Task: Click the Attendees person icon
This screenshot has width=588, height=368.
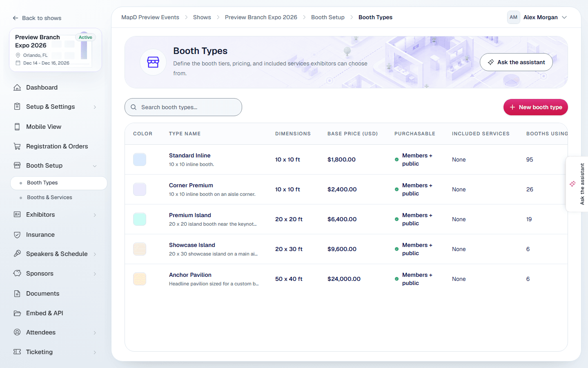Action: point(17,332)
